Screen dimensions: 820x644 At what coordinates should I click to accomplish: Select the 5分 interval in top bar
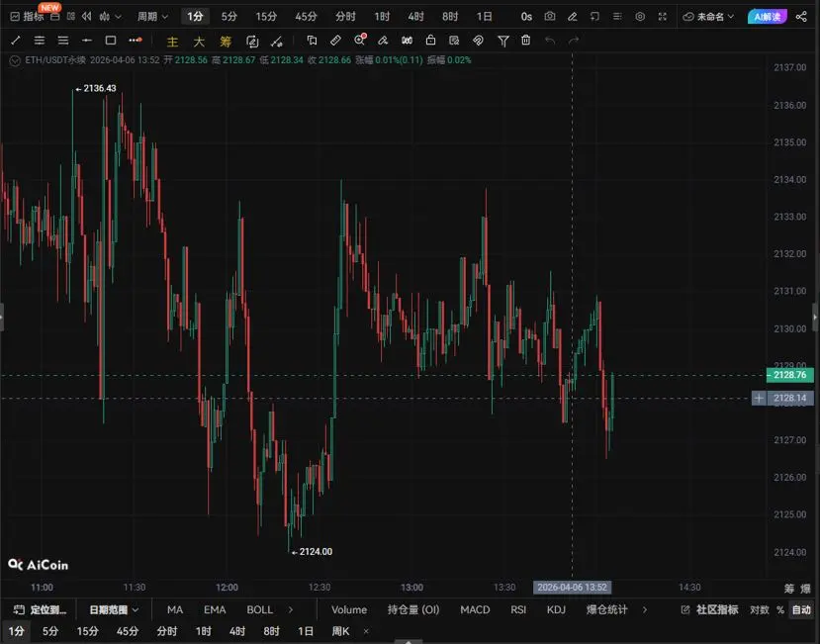tap(228, 17)
